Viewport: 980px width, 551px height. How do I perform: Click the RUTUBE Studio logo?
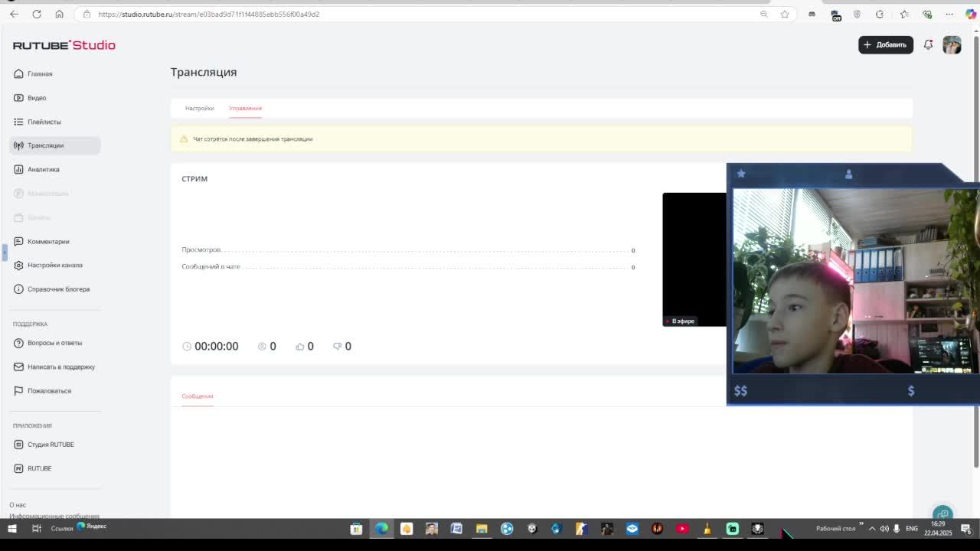(64, 45)
